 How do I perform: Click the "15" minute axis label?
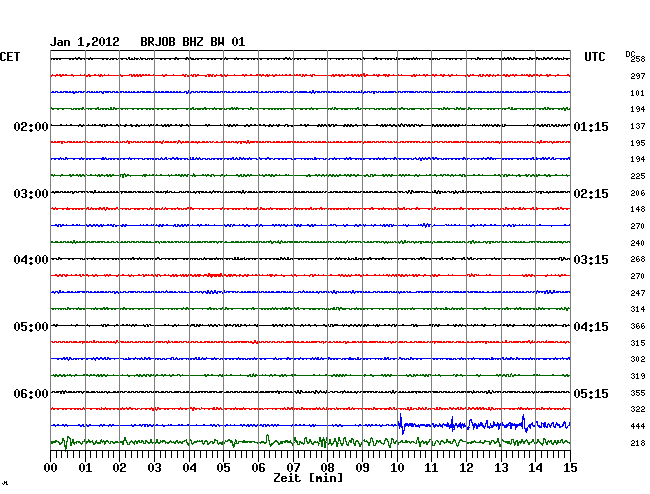pos(570,468)
